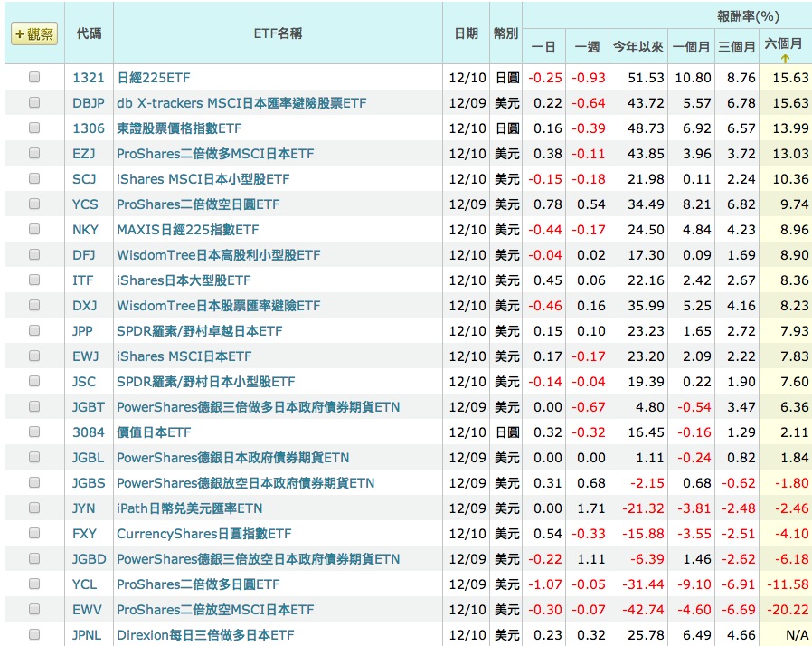Screen dimensions: 812x646
Task: Click year-to-date value 51.53
Action: coord(646,78)
